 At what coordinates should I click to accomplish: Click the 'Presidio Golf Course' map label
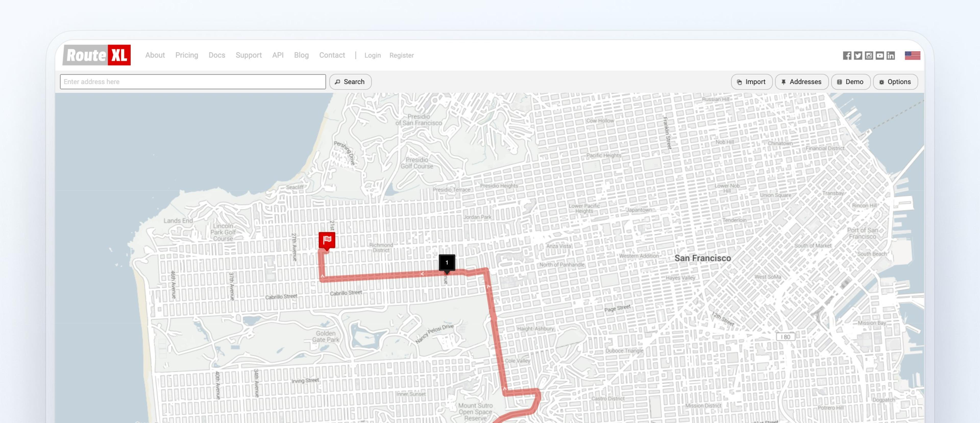(x=416, y=163)
